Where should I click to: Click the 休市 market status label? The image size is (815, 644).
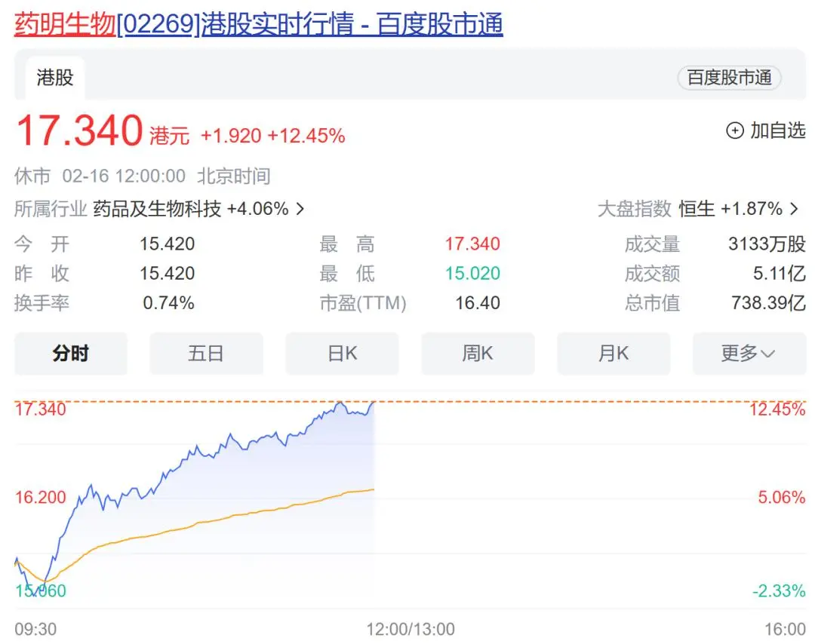(x=32, y=176)
